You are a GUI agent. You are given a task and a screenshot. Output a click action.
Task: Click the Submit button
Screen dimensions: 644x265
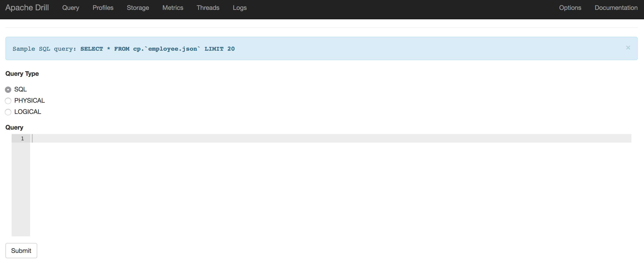coord(21,251)
